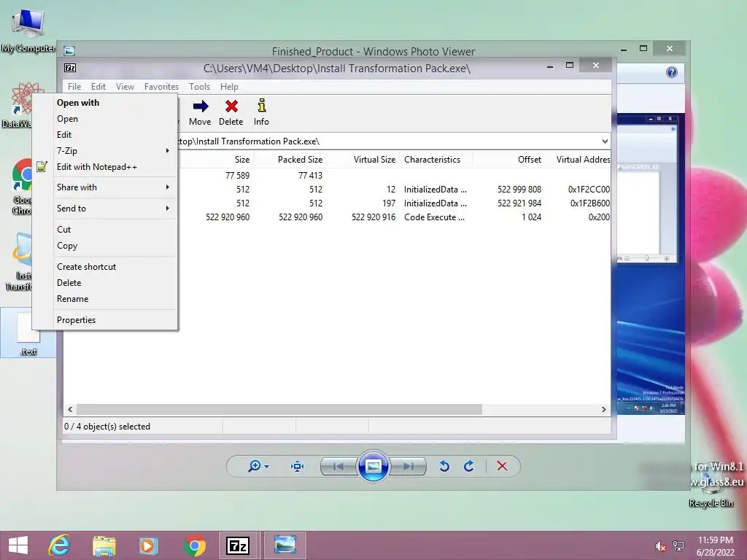Click the network tray icon
This screenshot has width=747, height=560.
[678, 546]
